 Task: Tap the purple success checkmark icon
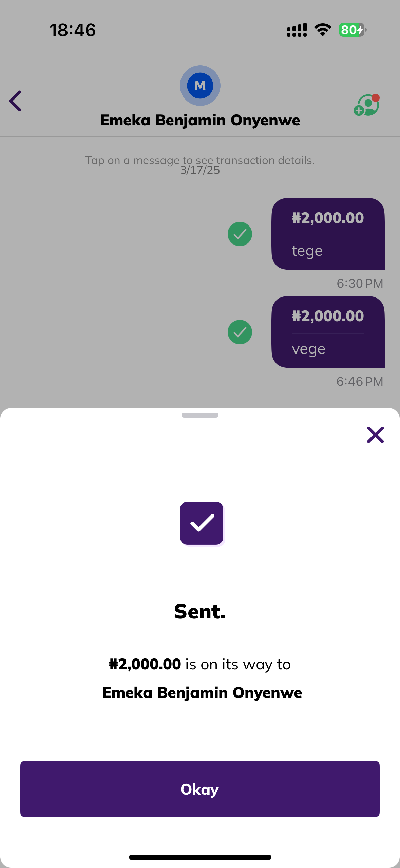[x=202, y=523]
